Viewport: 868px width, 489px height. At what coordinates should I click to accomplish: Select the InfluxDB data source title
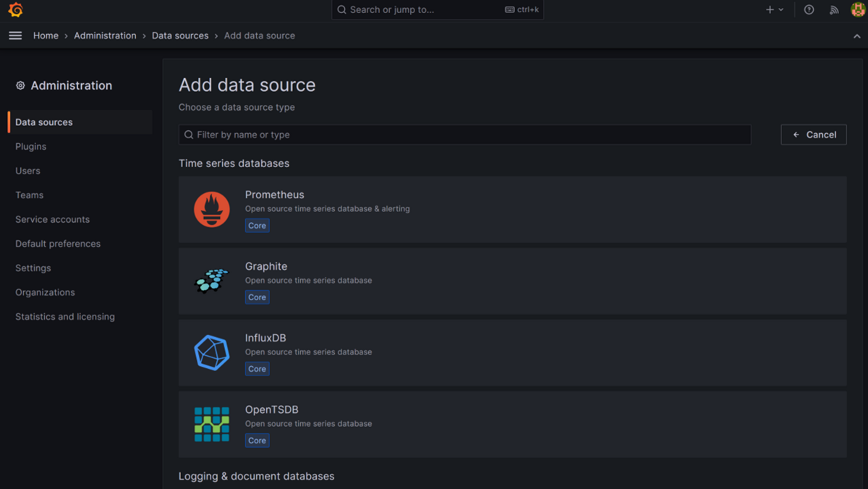click(265, 338)
